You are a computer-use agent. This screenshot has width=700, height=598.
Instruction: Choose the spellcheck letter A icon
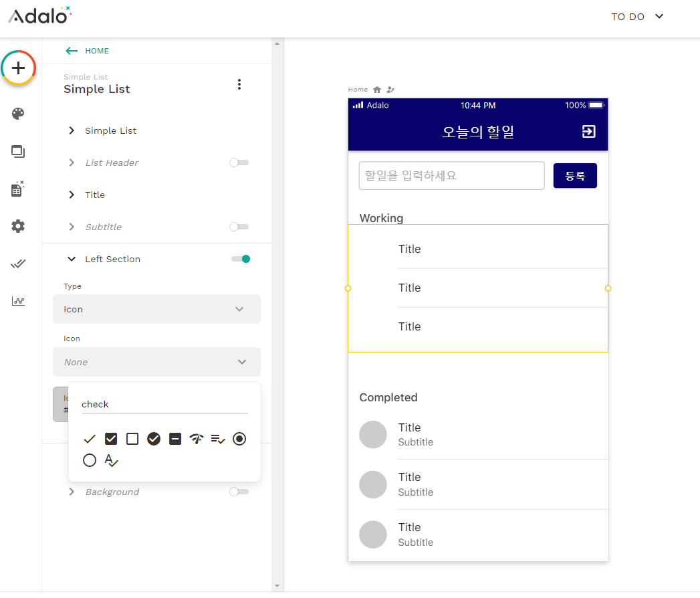[111, 460]
